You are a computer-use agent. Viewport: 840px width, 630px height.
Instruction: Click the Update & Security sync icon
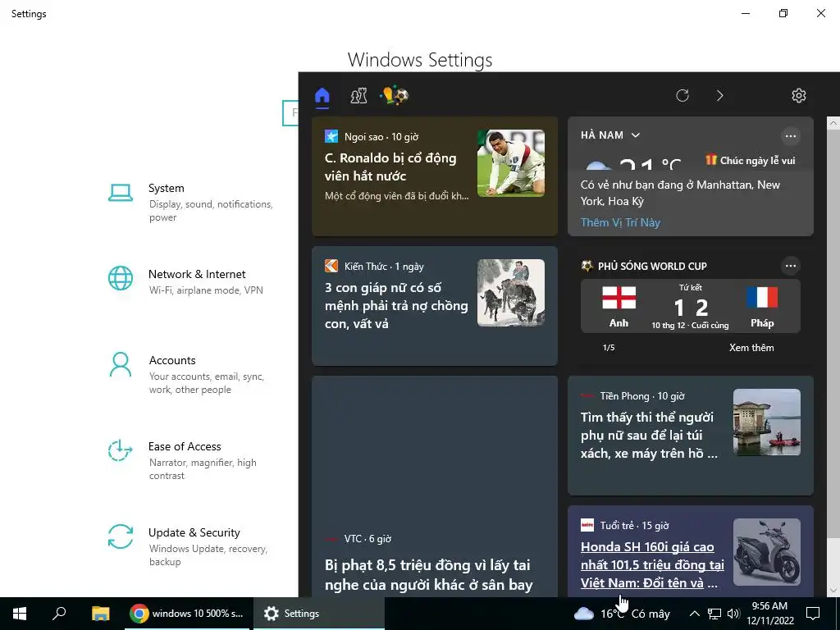(x=121, y=536)
